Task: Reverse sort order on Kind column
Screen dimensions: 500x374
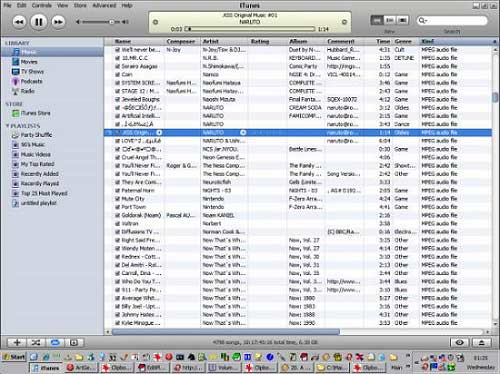Action: 455,41
